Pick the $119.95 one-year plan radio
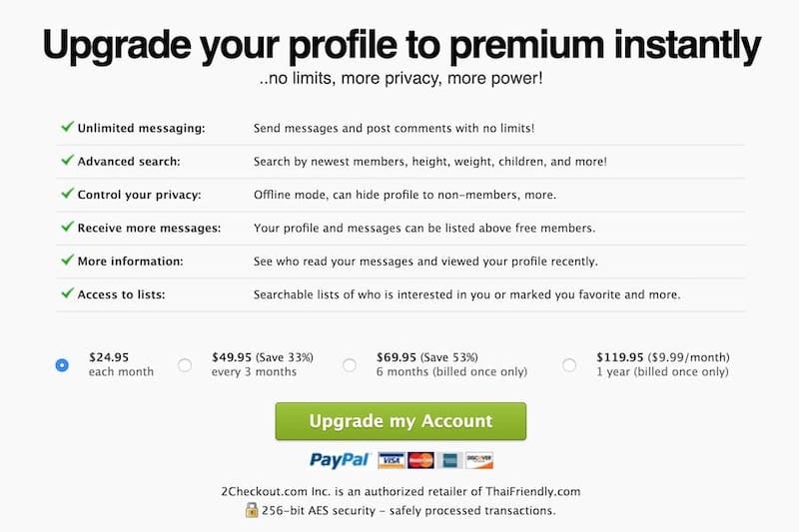The width and height of the screenshot is (799, 532). [569, 365]
